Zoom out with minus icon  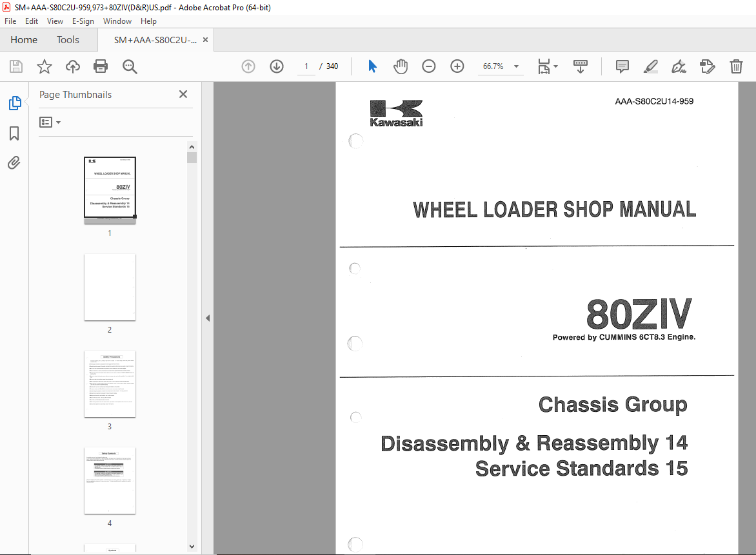[428, 66]
